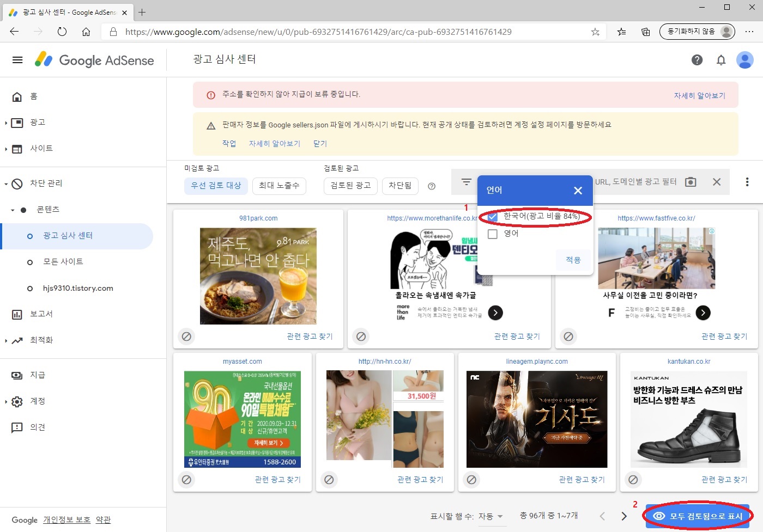Block the myasset.com ad

[186, 480]
